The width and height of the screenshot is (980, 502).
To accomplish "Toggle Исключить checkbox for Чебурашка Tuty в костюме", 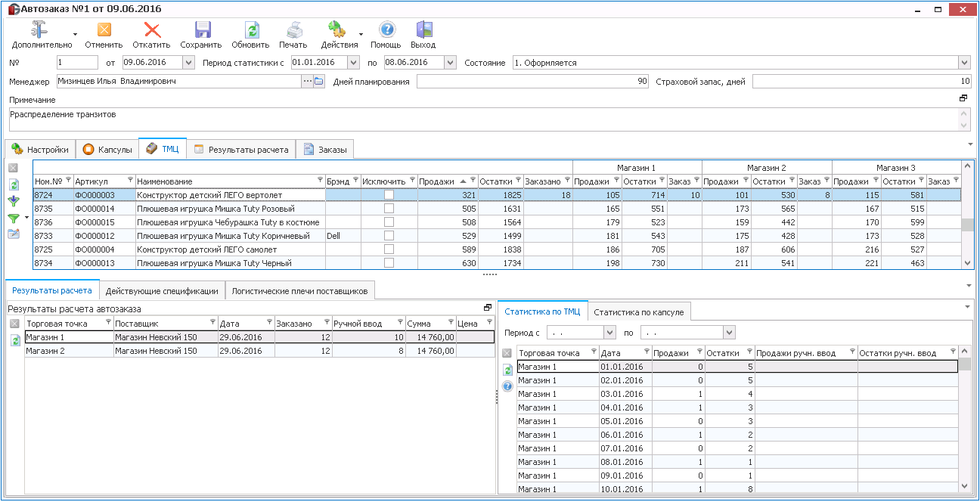I will 389,222.
